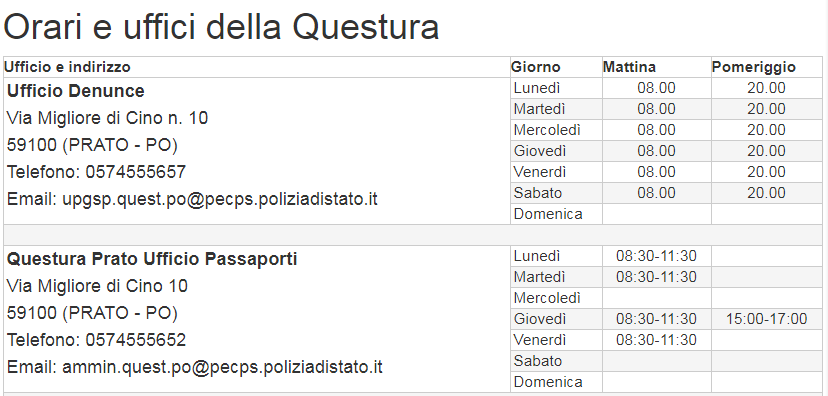The width and height of the screenshot is (828, 396).
Task: Select the Passaporti Lunedì 08:30-11:30 morning cell
Action: click(656, 256)
